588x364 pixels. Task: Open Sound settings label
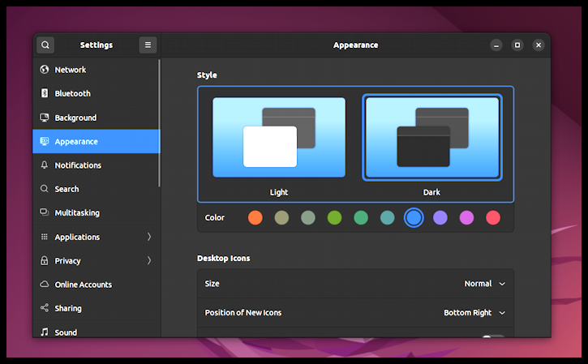click(x=66, y=332)
